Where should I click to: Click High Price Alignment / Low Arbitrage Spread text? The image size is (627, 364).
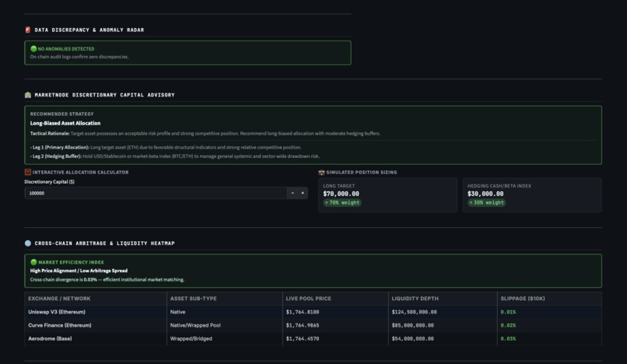pyautogui.click(x=79, y=271)
